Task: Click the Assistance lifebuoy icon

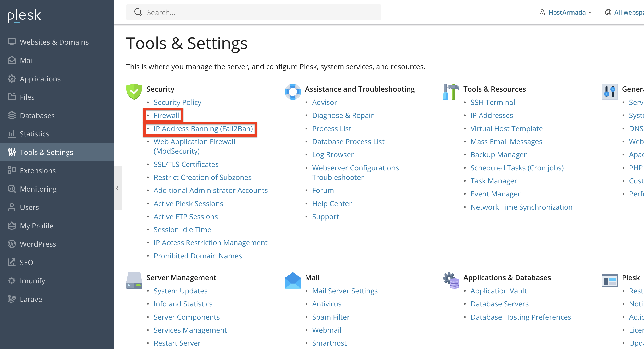Action: (293, 92)
